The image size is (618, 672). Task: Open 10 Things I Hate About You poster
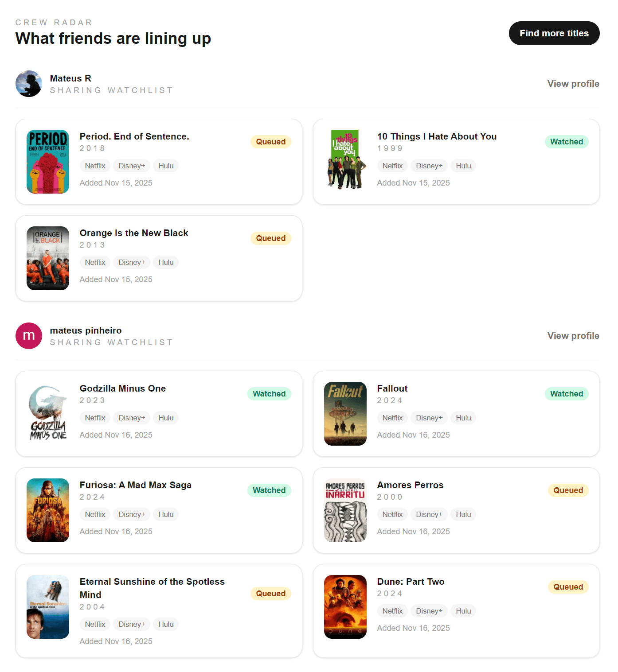click(345, 162)
